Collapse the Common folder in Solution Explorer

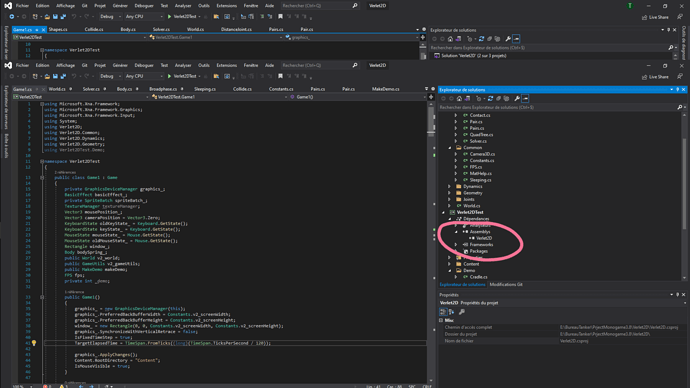[450, 148]
